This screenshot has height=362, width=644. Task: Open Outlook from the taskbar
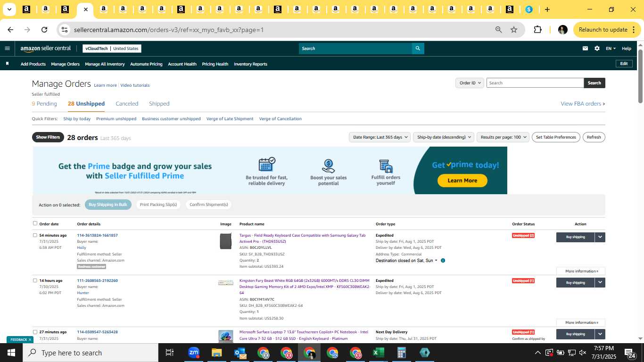click(240, 353)
